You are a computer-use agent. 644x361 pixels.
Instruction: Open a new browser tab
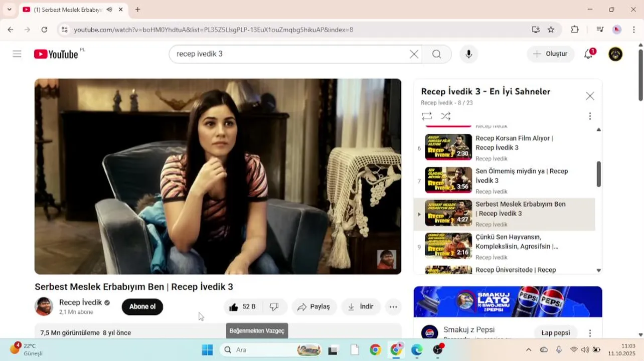137,10
